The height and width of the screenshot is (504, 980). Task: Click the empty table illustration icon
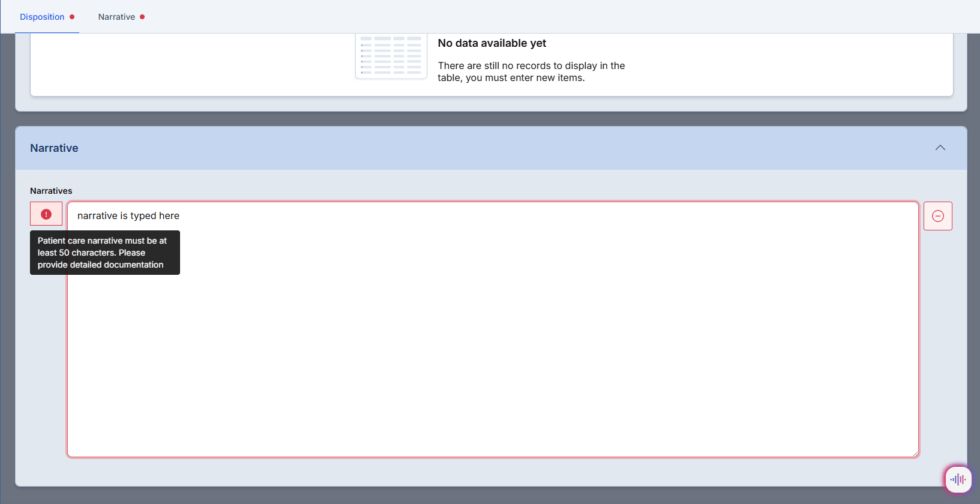(391, 56)
